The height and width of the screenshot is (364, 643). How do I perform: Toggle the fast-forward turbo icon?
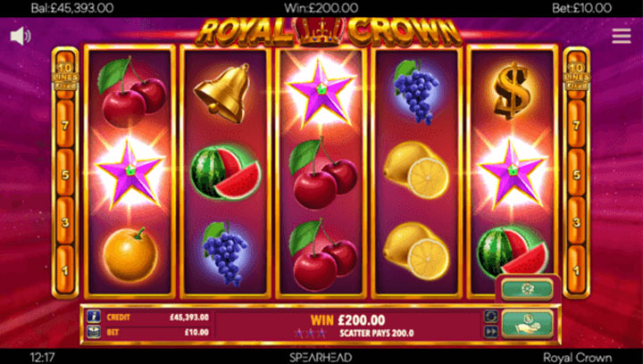491,332
